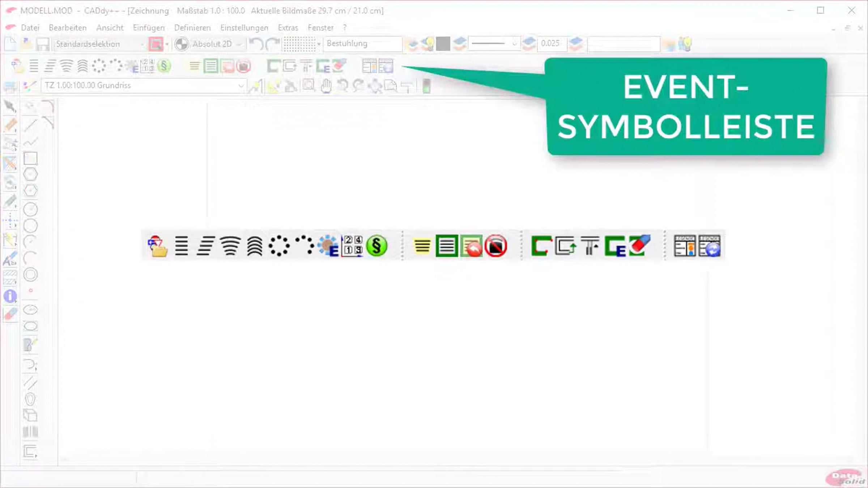Viewport: 868px width, 488px height.
Task: Toggle the light bulb layer visibility icon
Action: click(x=429, y=44)
